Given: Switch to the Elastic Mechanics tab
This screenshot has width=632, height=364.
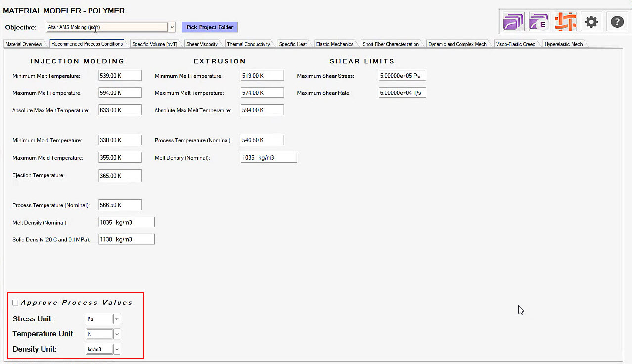Looking at the screenshot, I should [334, 44].
